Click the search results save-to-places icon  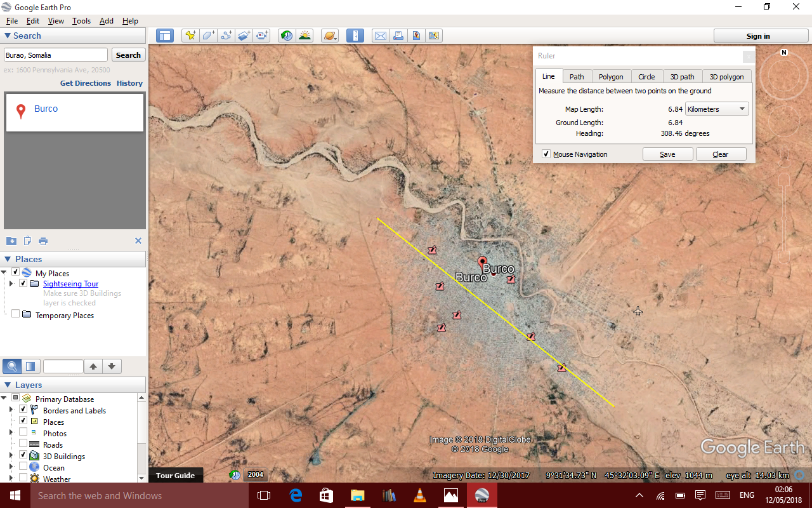(x=11, y=241)
